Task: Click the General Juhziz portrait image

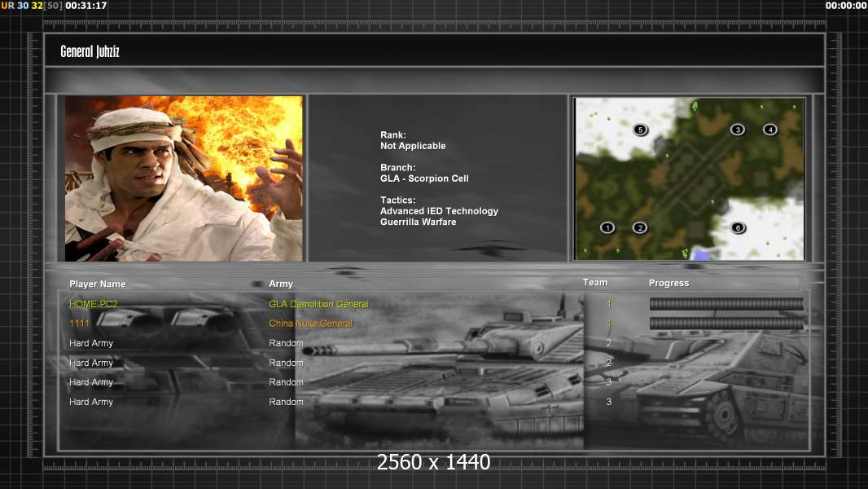Action: coord(184,178)
